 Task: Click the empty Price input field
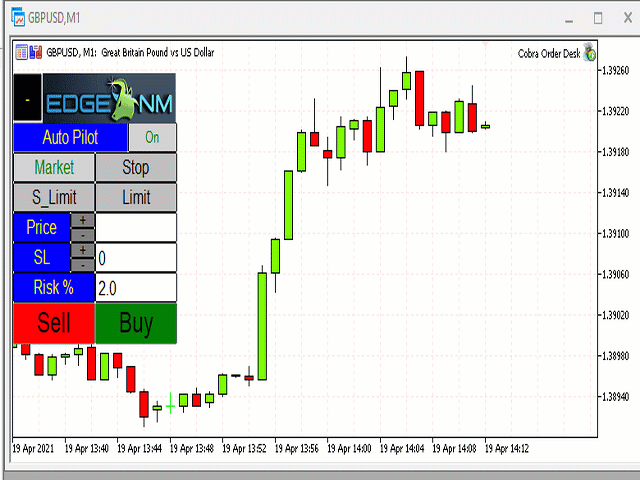coord(136,227)
